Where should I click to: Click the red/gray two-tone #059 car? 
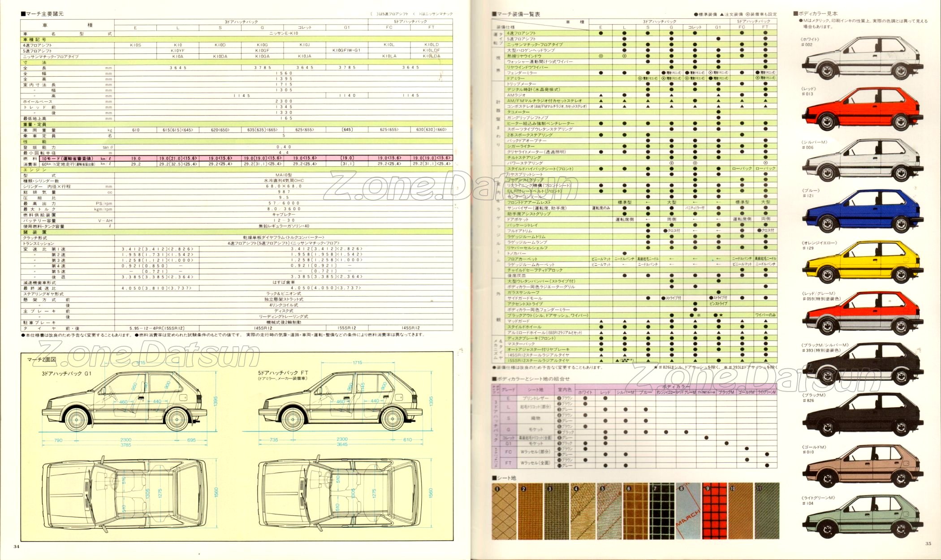[x=863, y=313]
